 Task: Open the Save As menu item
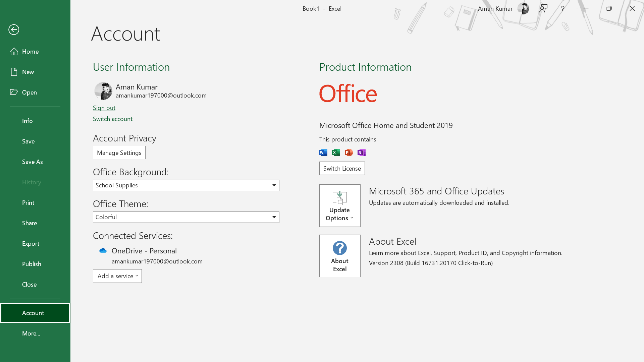(x=33, y=162)
